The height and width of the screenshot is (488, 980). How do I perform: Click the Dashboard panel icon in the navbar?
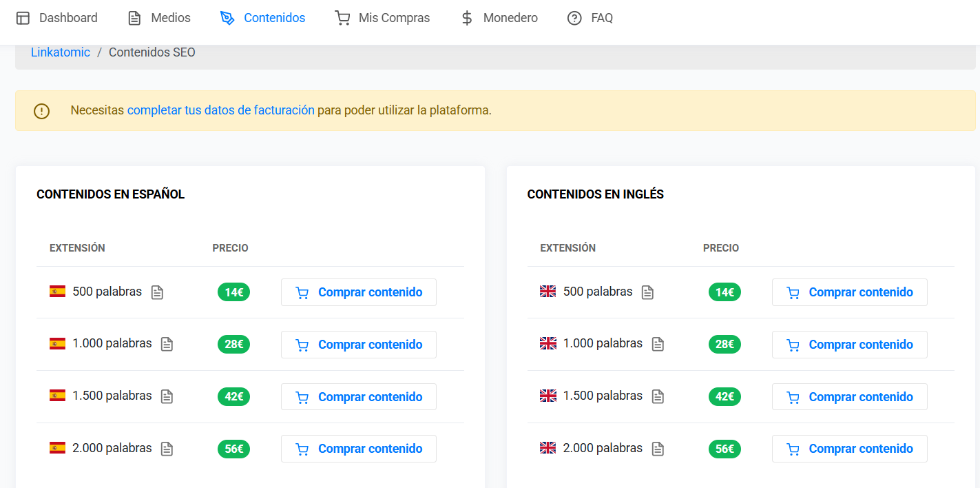[23, 17]
